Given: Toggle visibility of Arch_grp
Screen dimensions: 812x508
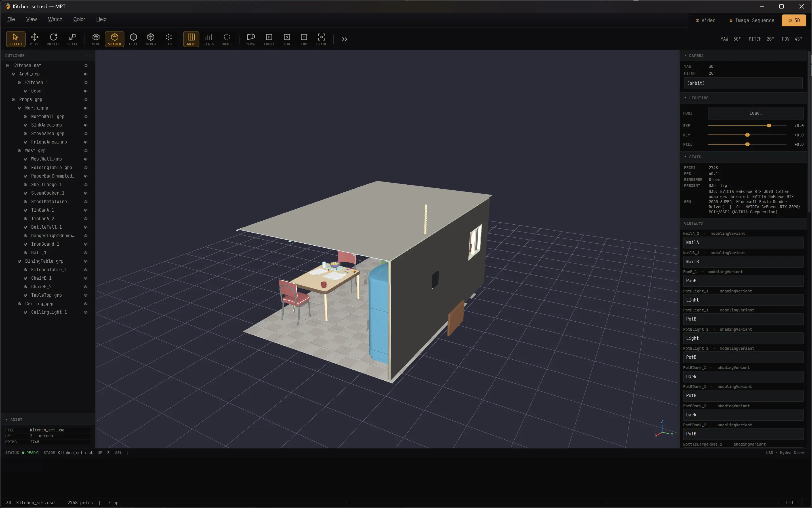Looking at the screenshot, I should coord(86,74).
